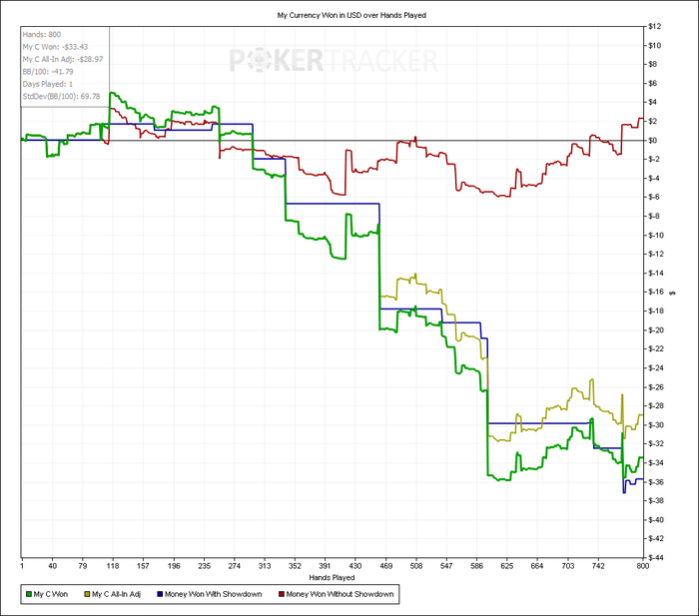Screen dimensions: 699x616
Task: Click the $0 y-axis label
Action: click(653, 141)
